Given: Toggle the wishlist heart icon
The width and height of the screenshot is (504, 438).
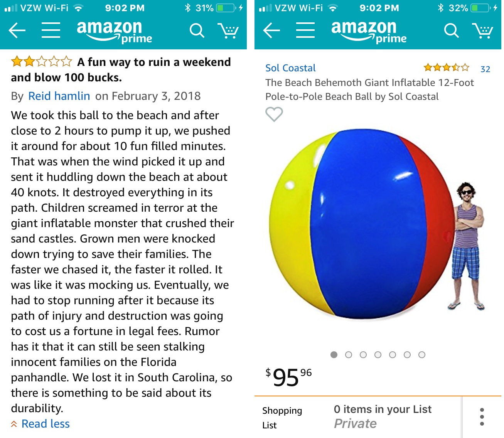Looking at the screenshot, I should [274, 114].
